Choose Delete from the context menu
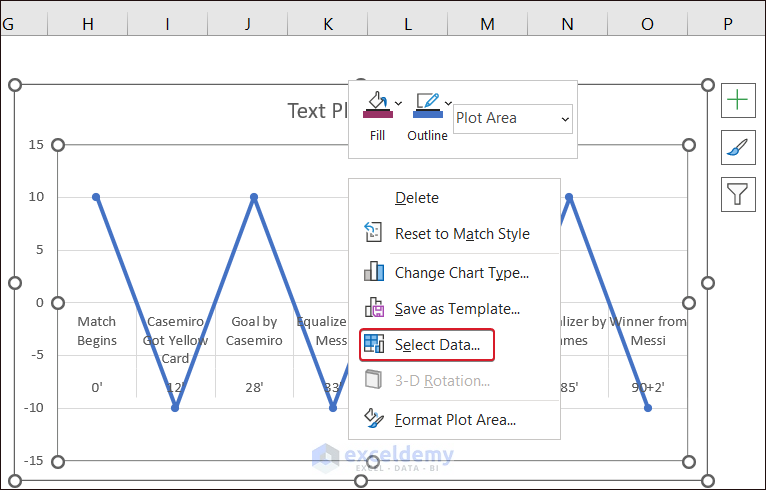This screenshot has width=766, height=490. coord(417,198)
